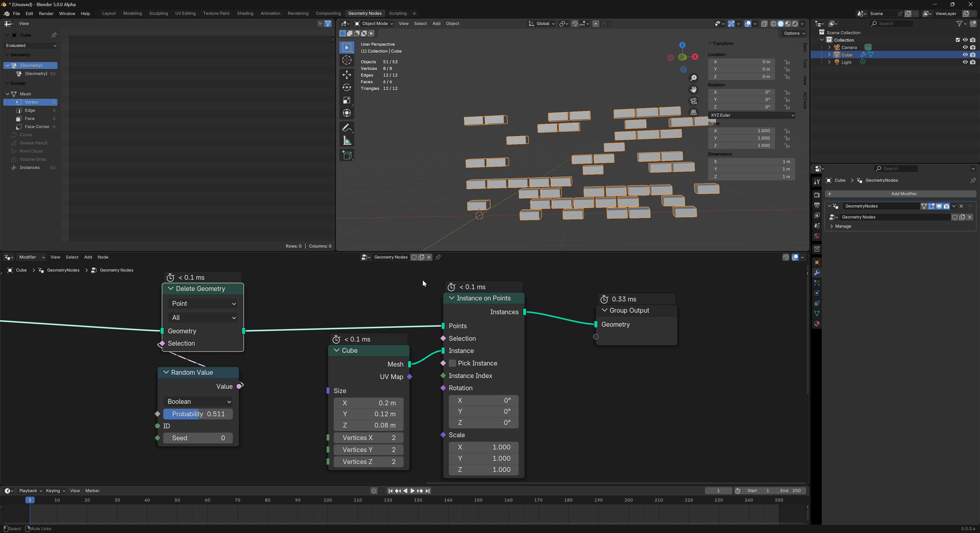Click the Cube Size X value field

[369, 403]
